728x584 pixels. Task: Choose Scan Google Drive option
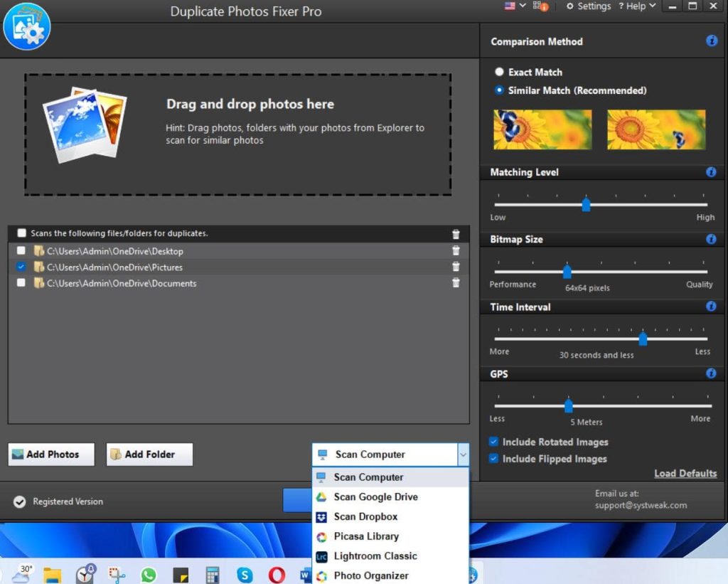point(390,497)
